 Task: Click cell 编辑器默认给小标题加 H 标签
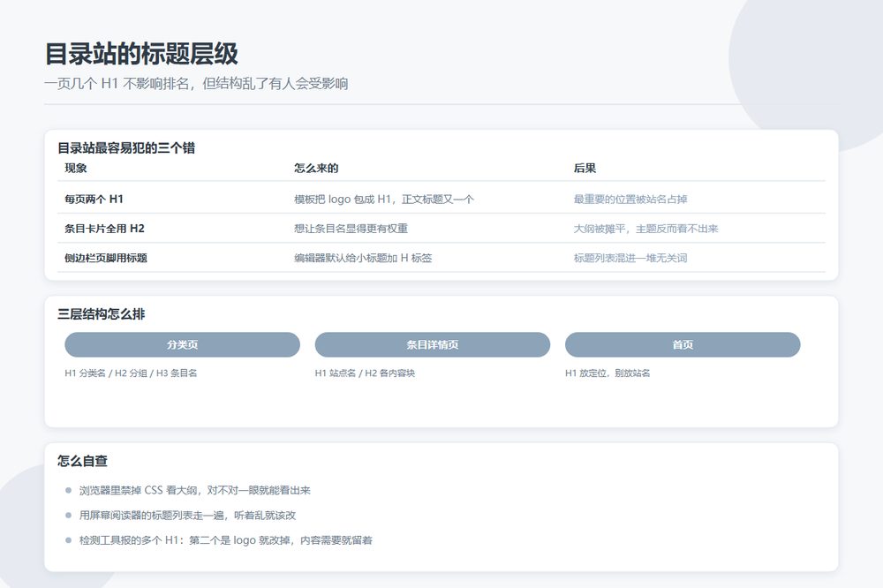[363, 258]
